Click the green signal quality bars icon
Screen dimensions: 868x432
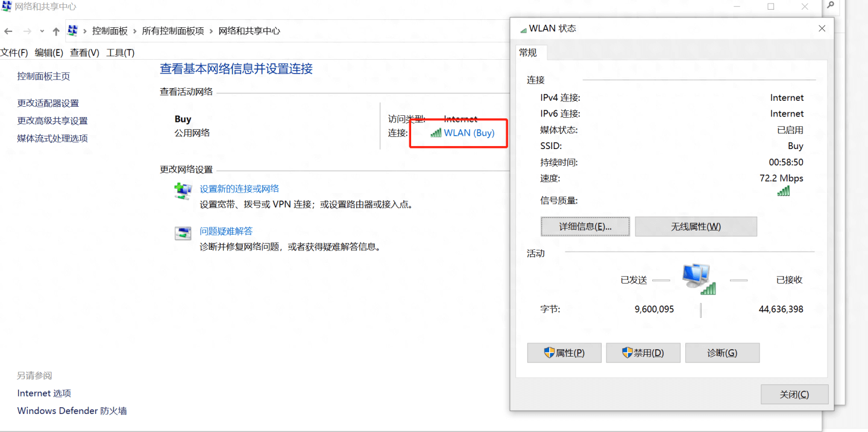tap(783, 191)
